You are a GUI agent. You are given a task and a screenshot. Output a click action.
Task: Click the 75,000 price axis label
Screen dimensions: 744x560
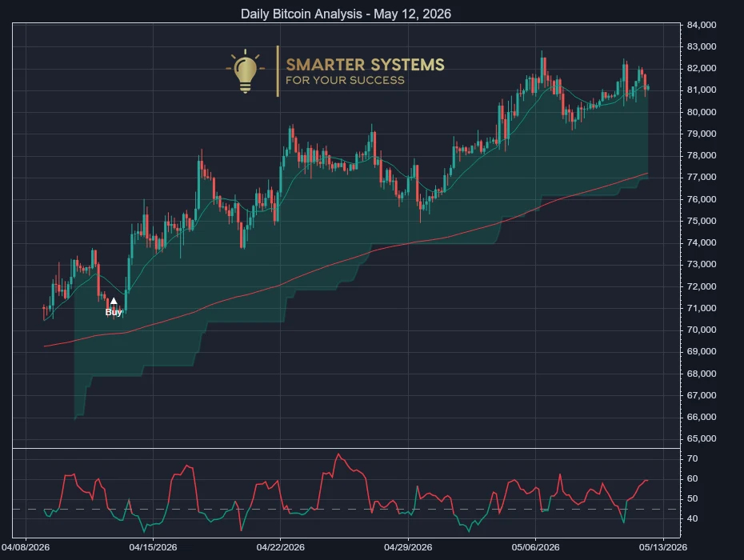702,221
